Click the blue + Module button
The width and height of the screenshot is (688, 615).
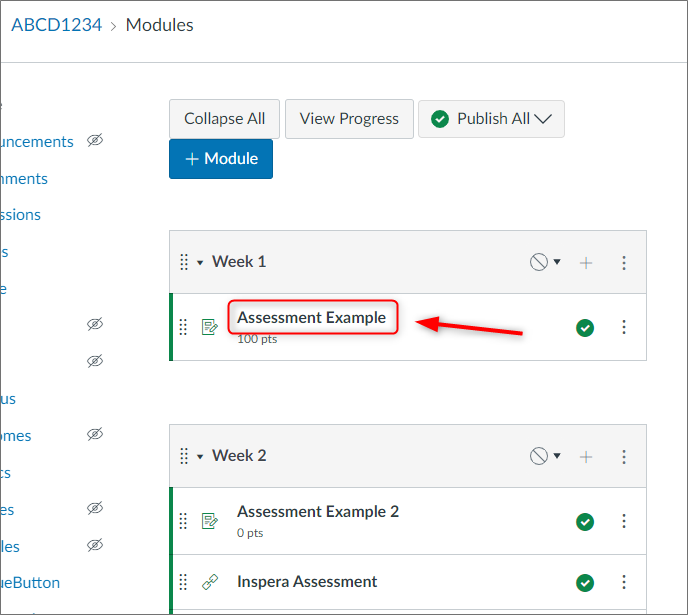click(221, 159)
